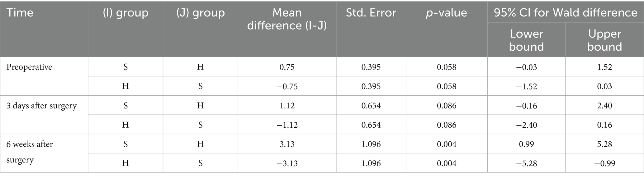
Task: Select the mean difference cell showing 3.13
Action: 287,144
